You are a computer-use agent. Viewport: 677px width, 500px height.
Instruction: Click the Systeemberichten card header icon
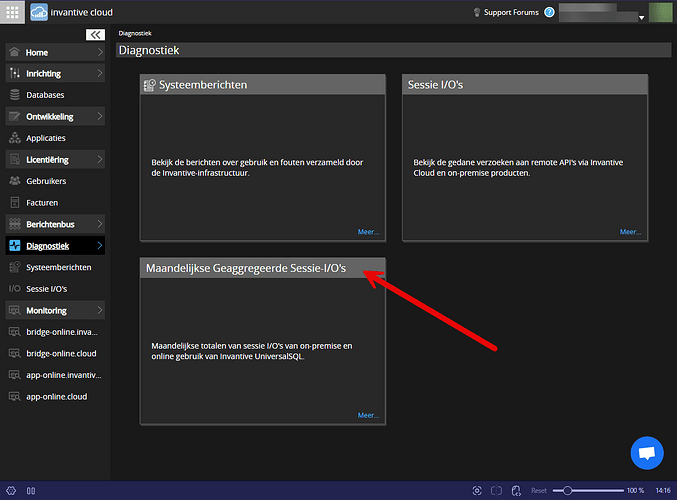click(x=149, y=85)
